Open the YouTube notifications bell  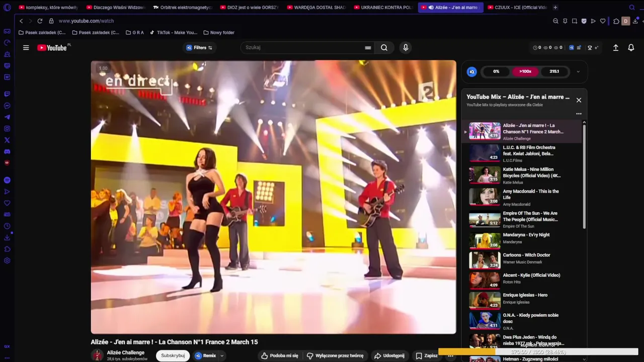pos(631,48)
